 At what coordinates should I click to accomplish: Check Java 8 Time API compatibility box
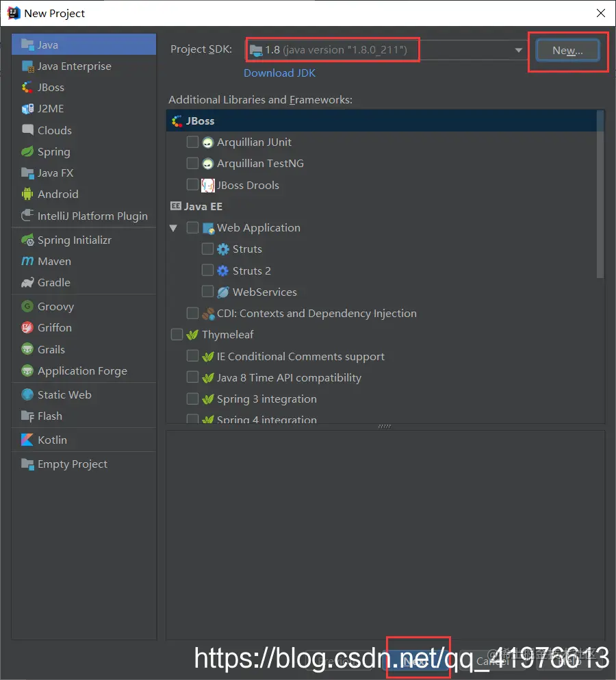(192, 377)
